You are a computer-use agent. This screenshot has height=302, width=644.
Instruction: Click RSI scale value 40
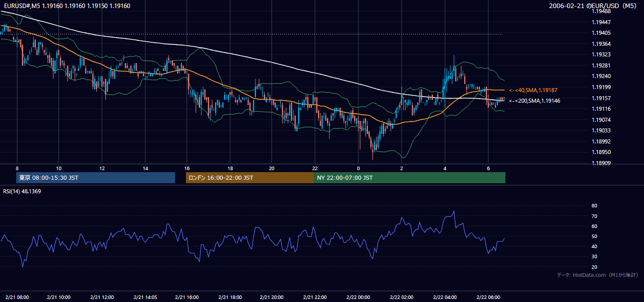pos(594,247)
